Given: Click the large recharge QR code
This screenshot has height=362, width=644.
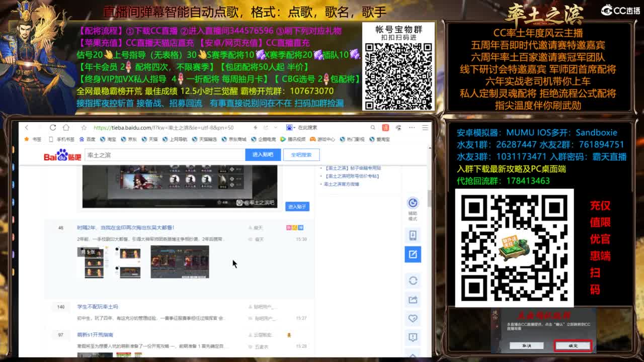Looking at the screenshot, I should [x=514, y=248].
